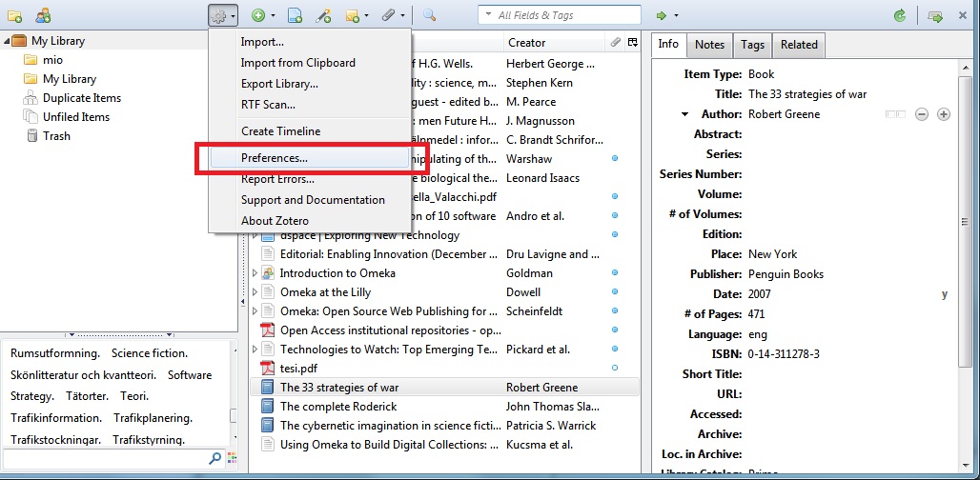Screen dimensions: 980x480
Task: Collapse the My Library tree root
Action: tap(9, 41)
